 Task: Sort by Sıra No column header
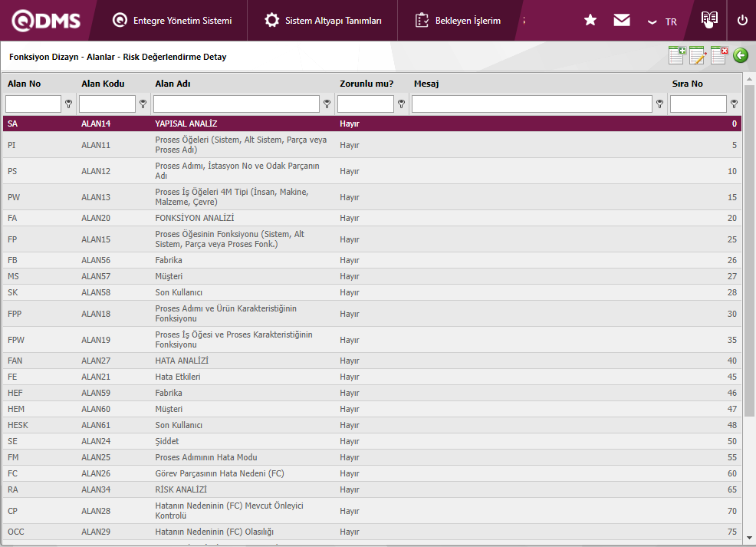(x=687, y=84)
